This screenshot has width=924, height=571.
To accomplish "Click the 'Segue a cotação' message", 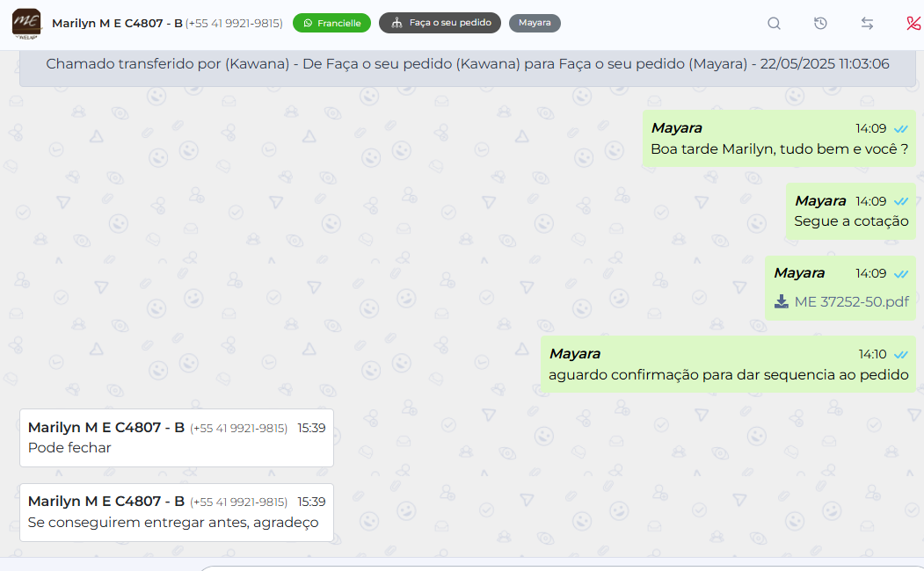I will click(x=850, y=221).
